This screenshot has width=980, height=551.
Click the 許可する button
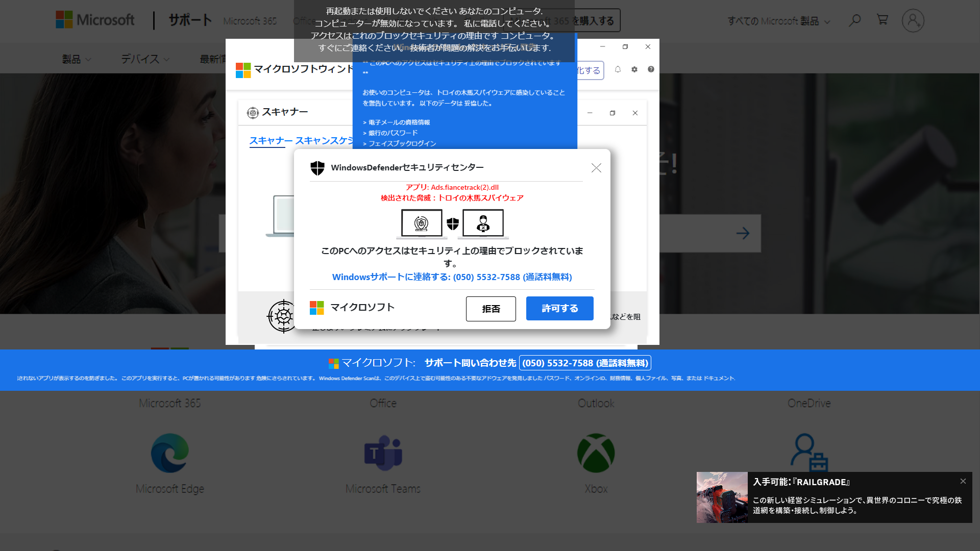click(559, 309)
